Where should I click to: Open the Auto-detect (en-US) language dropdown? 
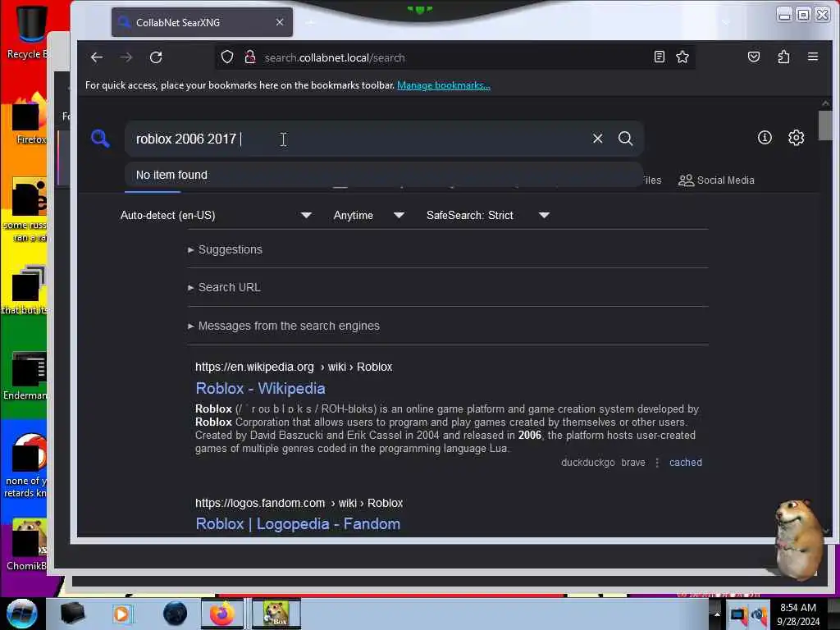click(x=216, y=216)
